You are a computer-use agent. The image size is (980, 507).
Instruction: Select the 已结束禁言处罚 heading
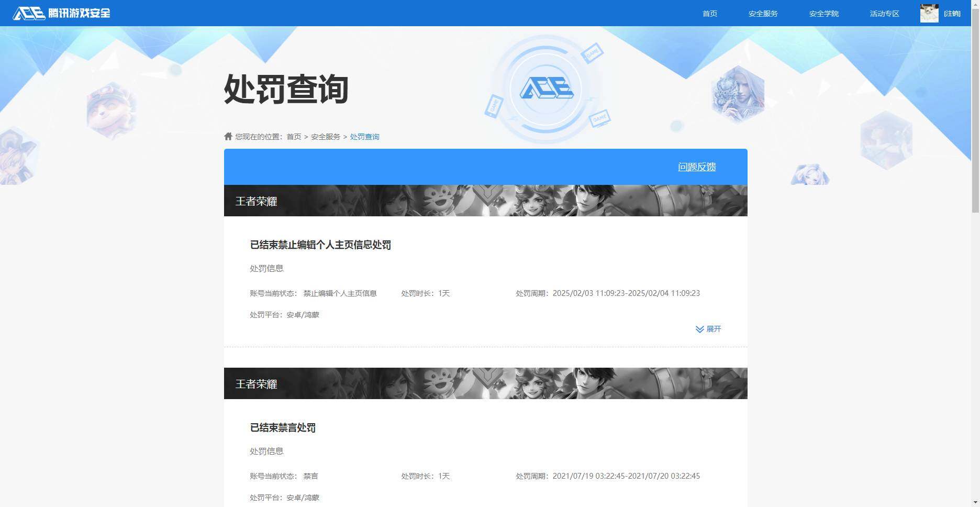click(283, 428)
